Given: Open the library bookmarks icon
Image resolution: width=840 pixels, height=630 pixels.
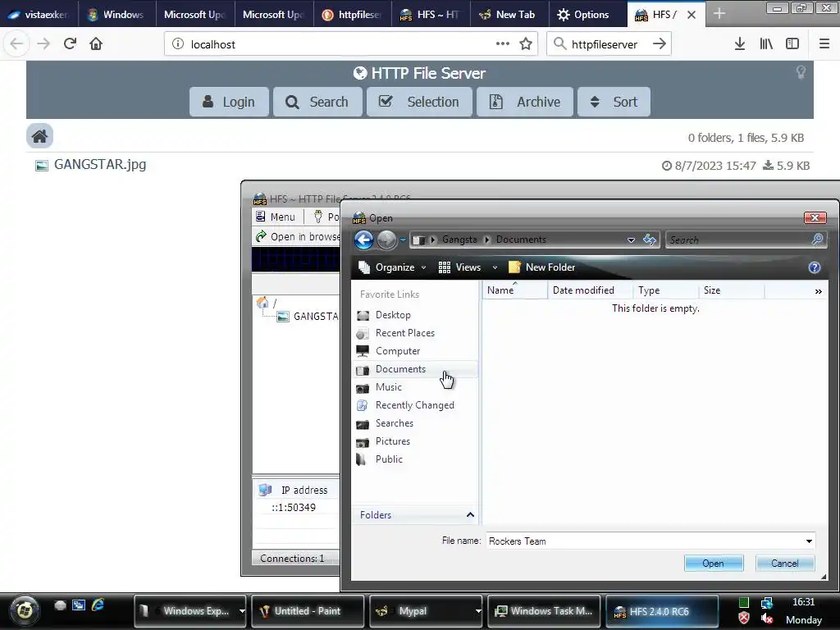Looking at the screenshot, I should click(x=766, y=44).
